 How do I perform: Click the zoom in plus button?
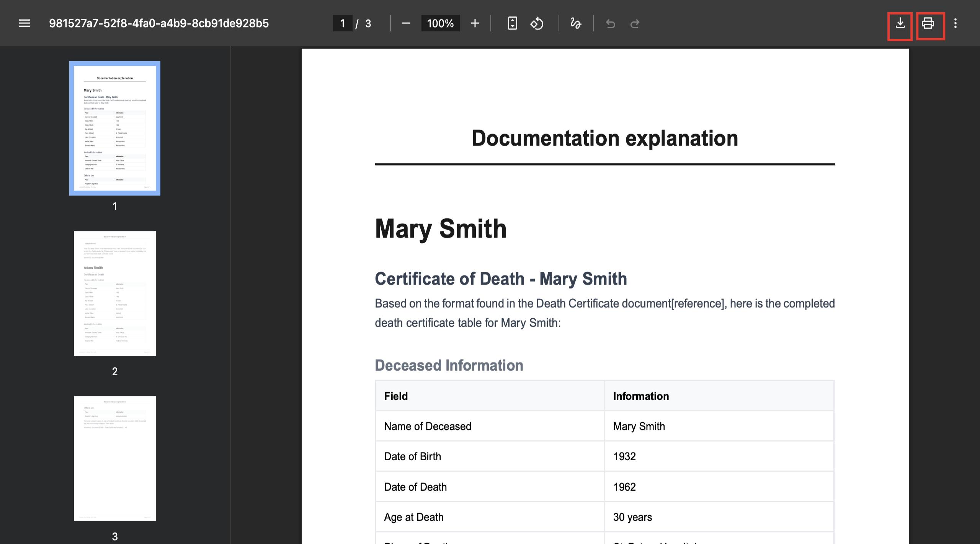pyautogui.click(x=475, y=23)
